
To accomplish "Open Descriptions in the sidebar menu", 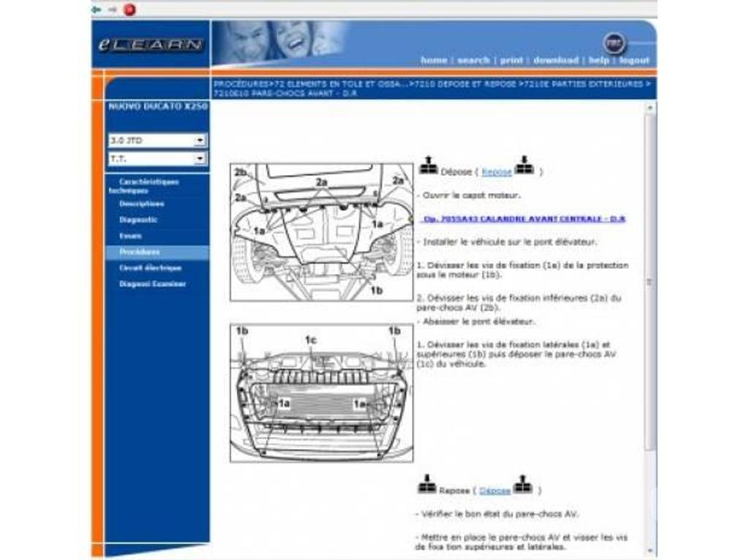I will pos(142,204).
